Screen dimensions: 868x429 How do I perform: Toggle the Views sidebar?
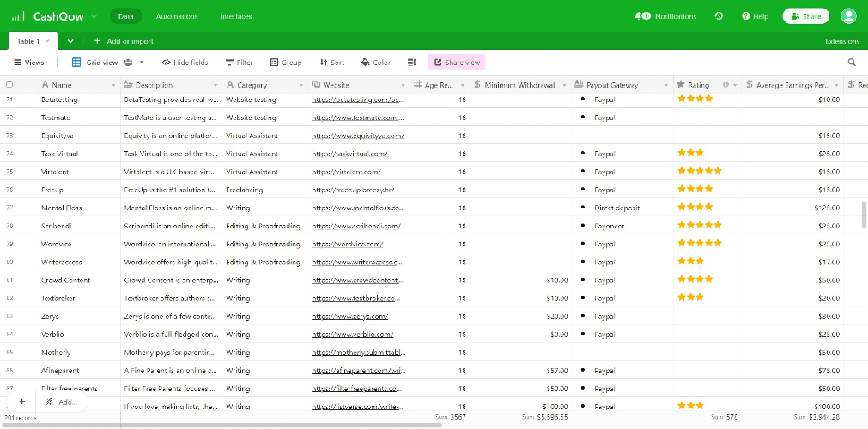(29, 63)
